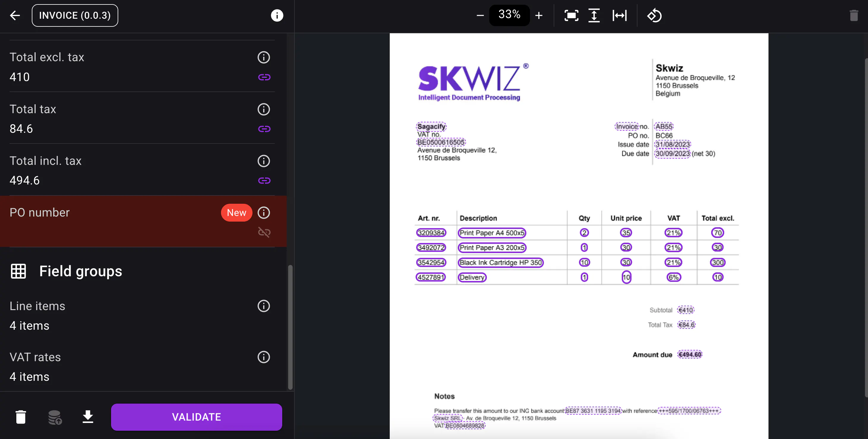Show info for Total incl. tax field

coord(263,161)
